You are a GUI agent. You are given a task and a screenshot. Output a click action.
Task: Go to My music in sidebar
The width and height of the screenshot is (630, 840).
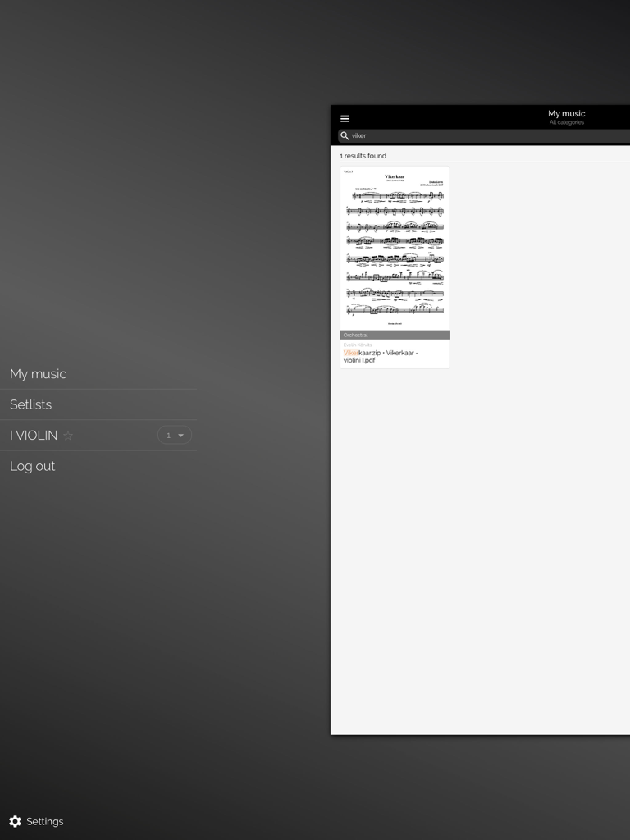click(x=38, y=374)
